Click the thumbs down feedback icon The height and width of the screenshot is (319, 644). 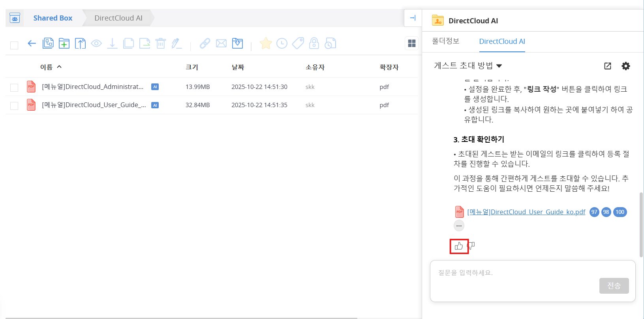471,246
